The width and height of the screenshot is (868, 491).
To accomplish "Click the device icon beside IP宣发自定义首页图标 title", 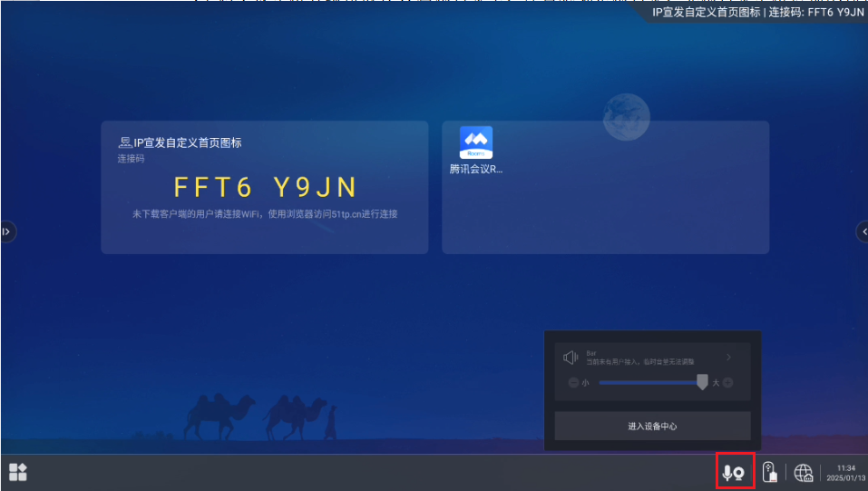I will pos(125,142).
